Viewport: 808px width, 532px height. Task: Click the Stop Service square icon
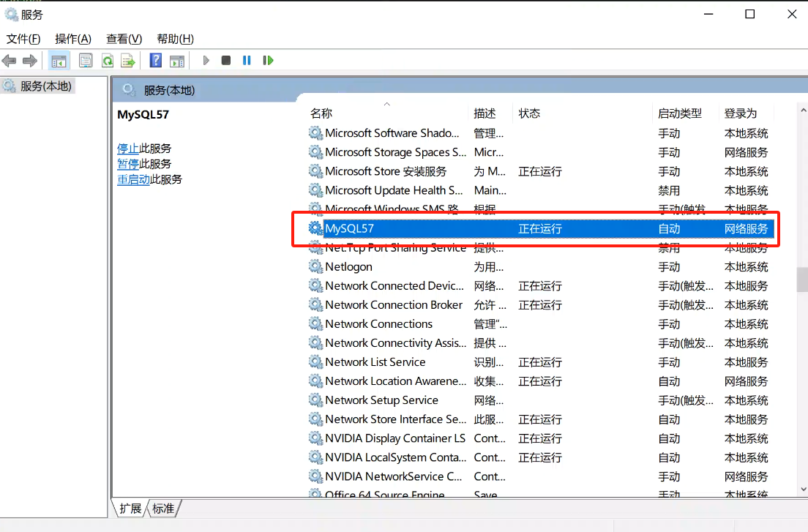pyautogui.click(x=225, y=60)
